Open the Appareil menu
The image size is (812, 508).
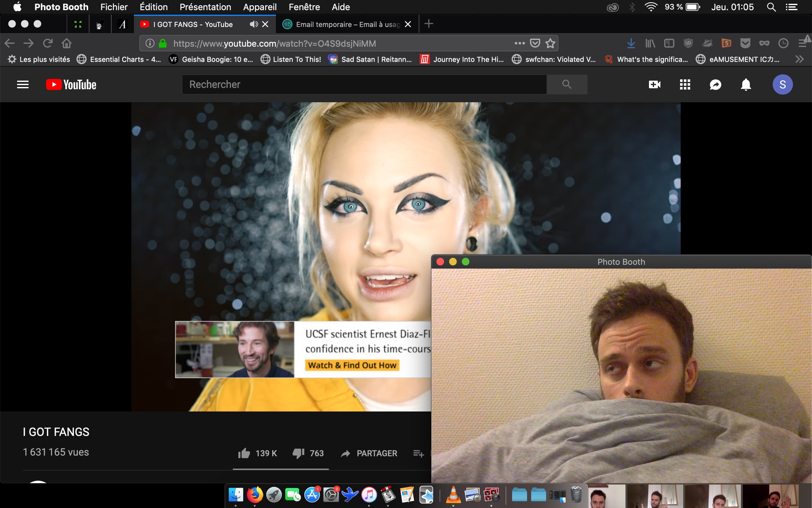coord(260,7)
